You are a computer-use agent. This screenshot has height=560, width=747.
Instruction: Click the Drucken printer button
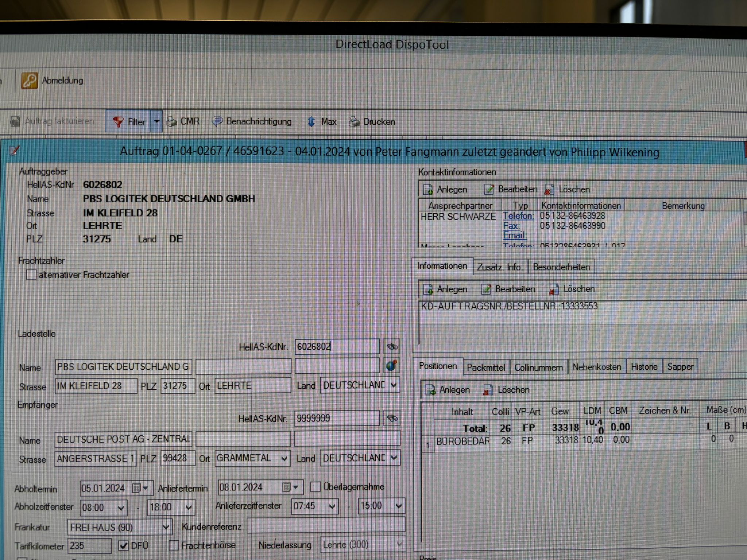372,122
